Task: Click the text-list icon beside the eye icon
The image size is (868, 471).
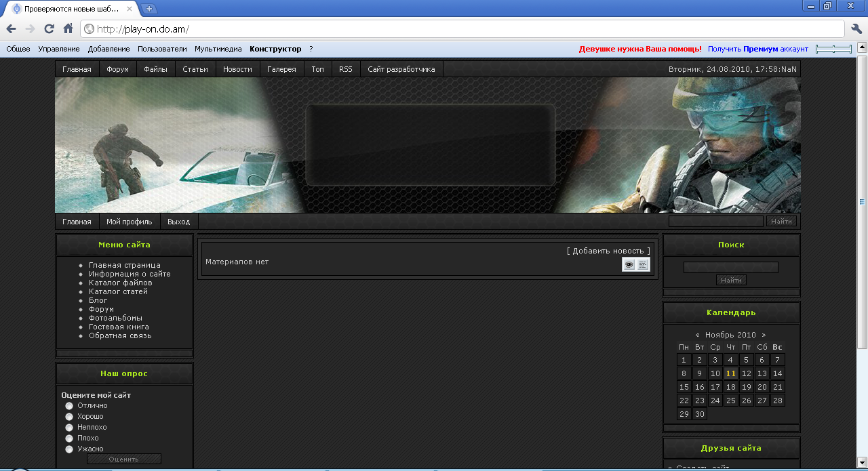Action: click(643, 265)
